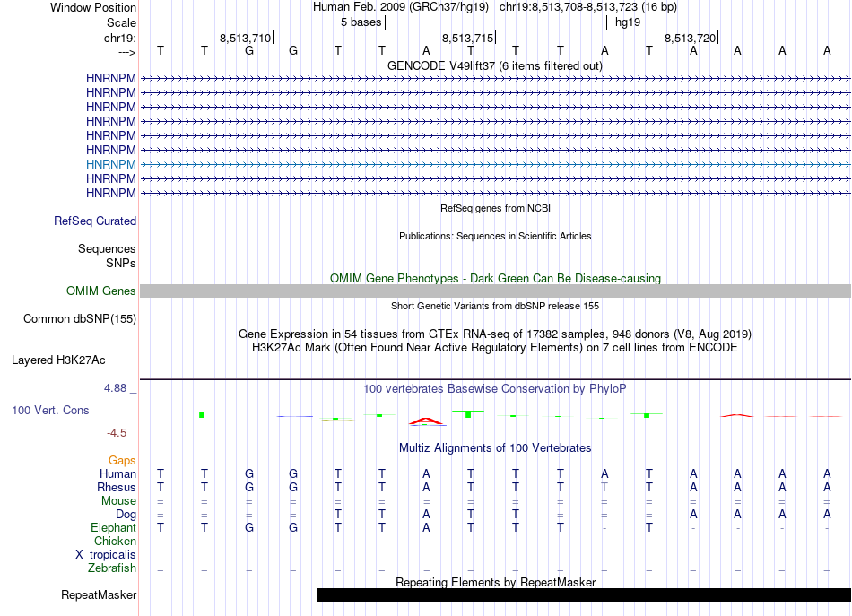Viewport: 852px width, 616px height.
Task: Open Publications: Sequences in Scientific Articles title
Action: point(495,236)
